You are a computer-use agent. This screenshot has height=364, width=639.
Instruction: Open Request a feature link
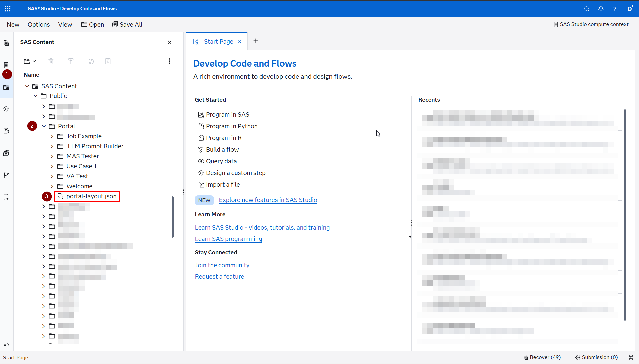[219, 277]
